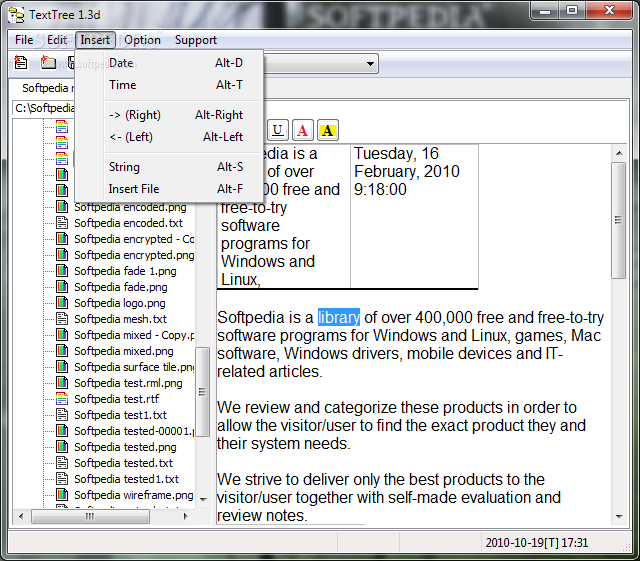Choose Insert File from the menu

coord(169,189)
